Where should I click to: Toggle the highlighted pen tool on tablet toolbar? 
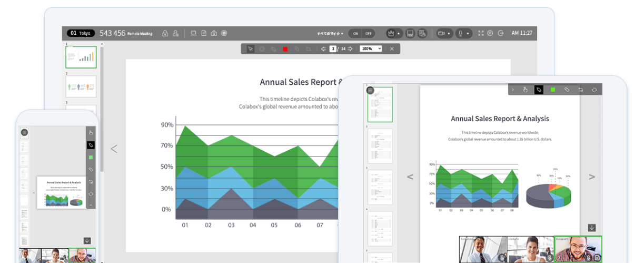[x=539, y=90]
